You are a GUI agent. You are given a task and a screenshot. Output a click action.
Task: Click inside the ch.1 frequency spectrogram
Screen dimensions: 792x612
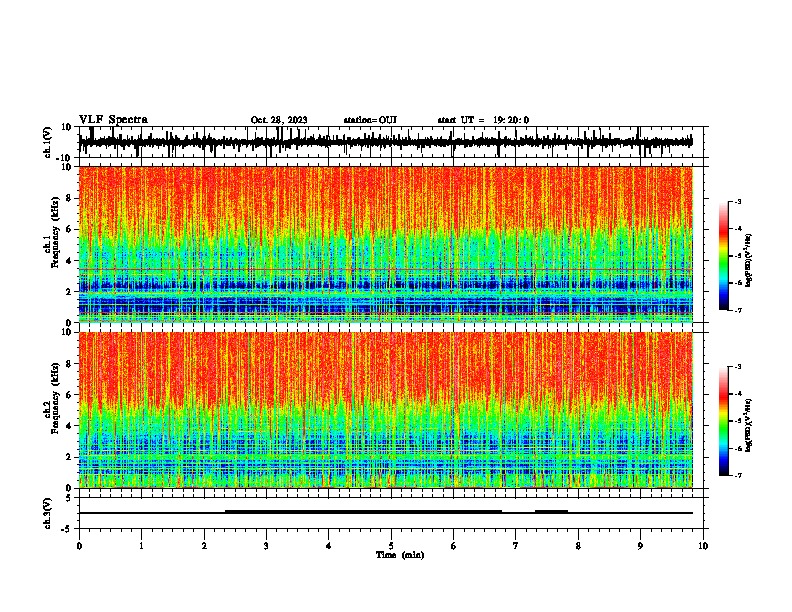[385, 244]
